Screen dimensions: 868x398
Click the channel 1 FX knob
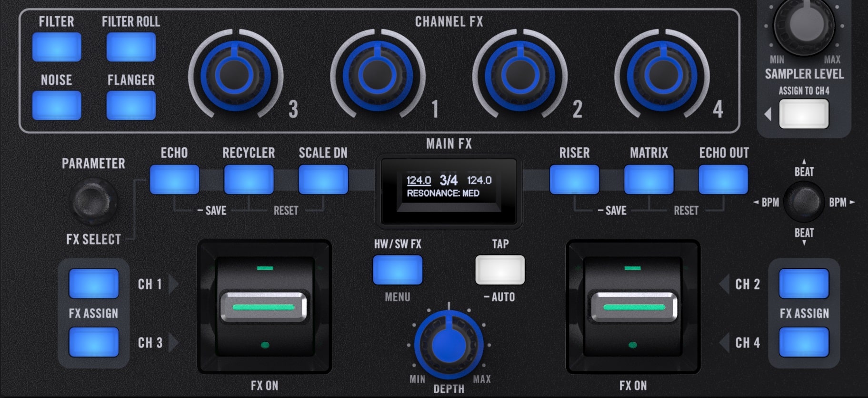tap(377, 75)
